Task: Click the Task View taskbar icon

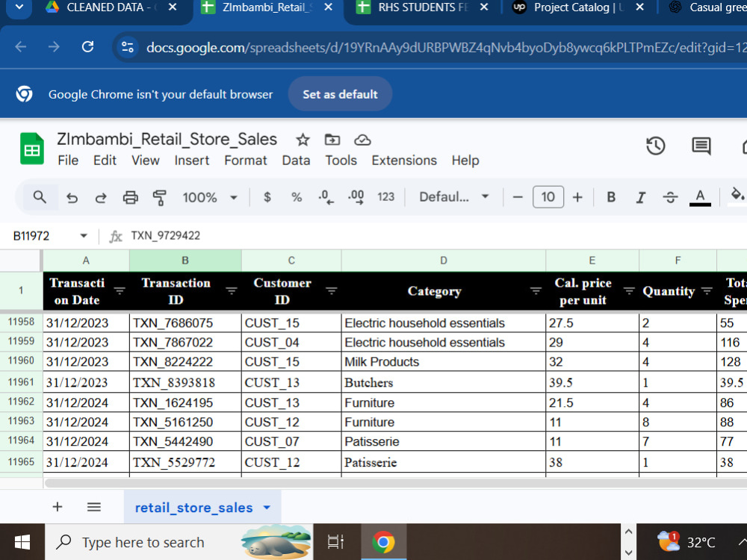Action: point(335,542)
